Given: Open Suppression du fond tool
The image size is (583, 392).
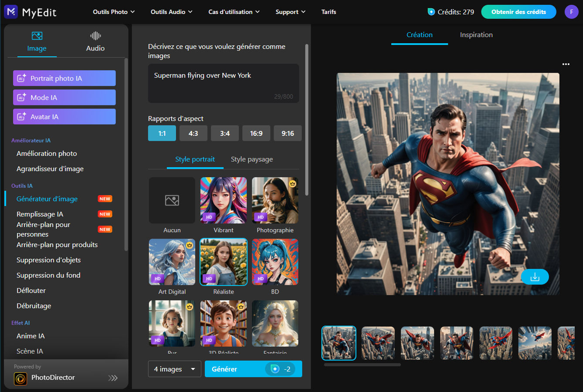Looking at the screenshot, I should [x=48, y=275].
